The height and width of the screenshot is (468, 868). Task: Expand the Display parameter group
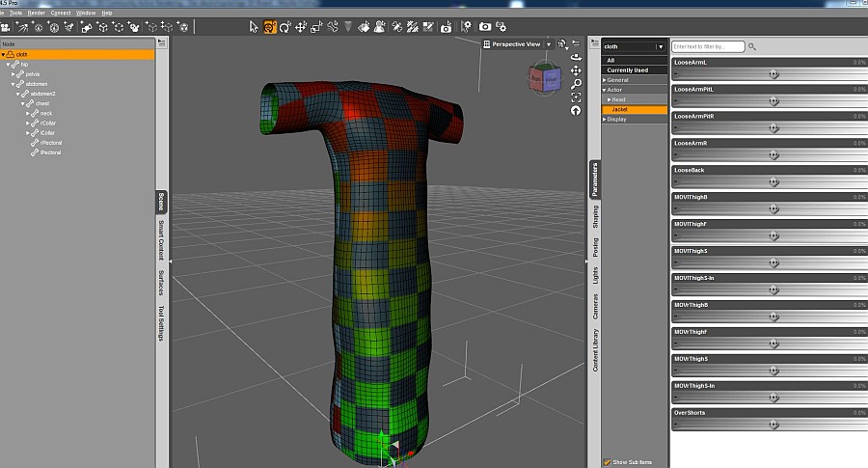(605, 120)
